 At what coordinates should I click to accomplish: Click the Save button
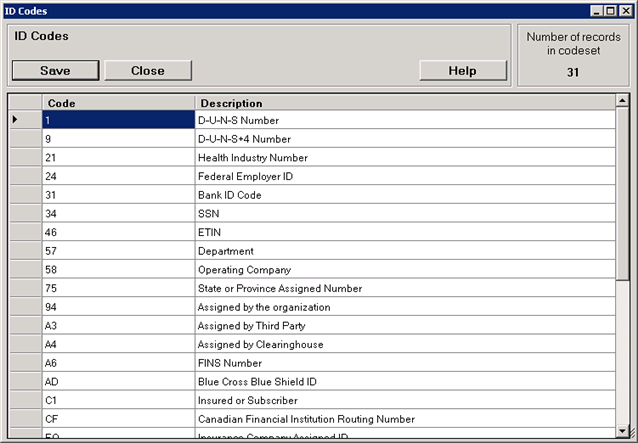pos(55,71)
